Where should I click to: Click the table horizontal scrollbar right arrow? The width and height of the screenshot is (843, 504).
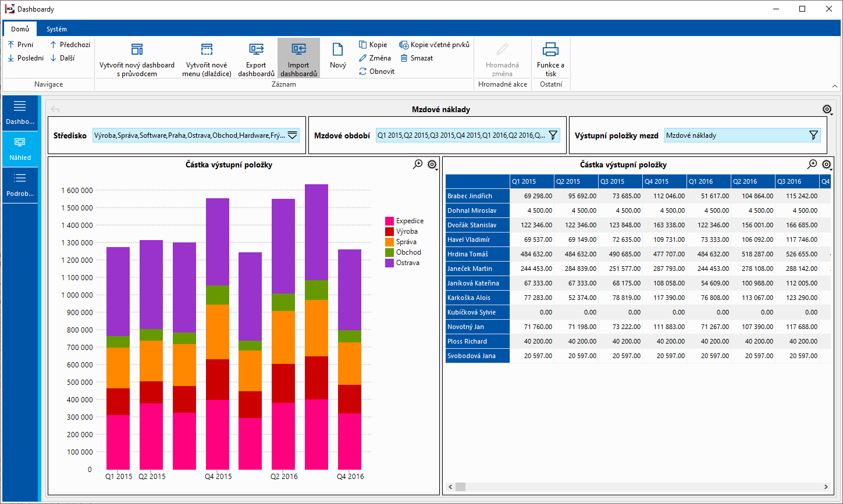(826, 487)
